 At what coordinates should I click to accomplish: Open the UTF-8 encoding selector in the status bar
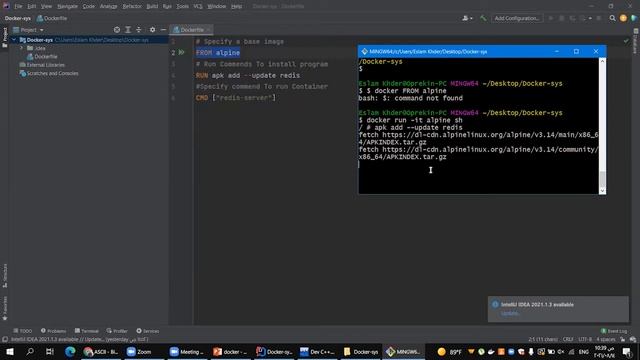584,339
